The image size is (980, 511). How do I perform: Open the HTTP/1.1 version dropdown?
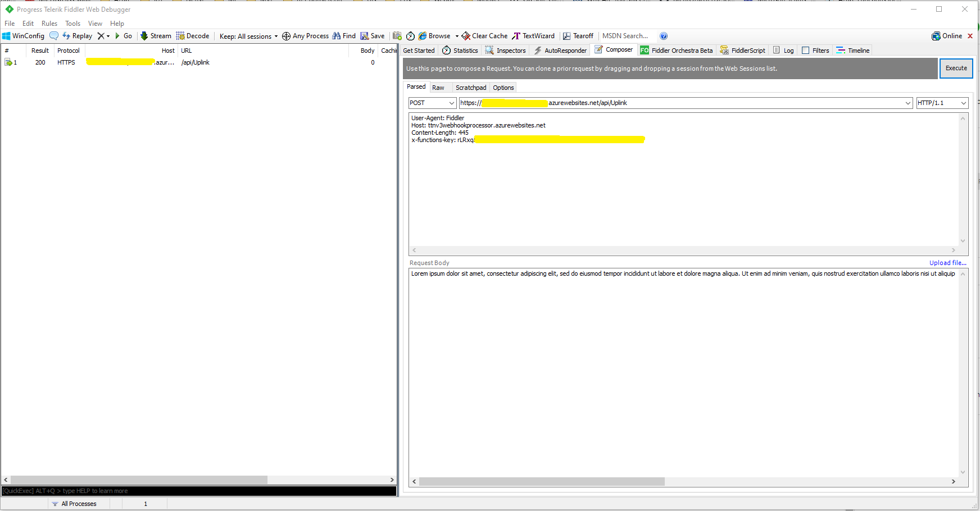point(963,103)
